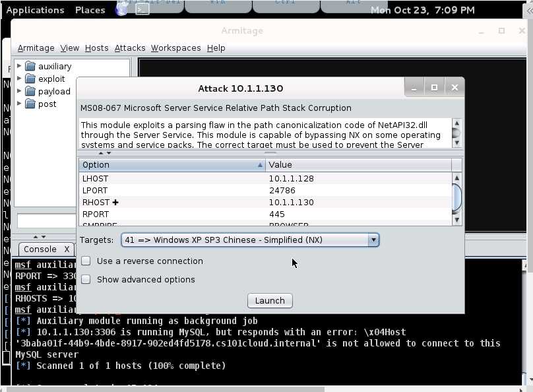Click the options table scroll-down arrow
This screenshot has height=392, width=533.
457,220
